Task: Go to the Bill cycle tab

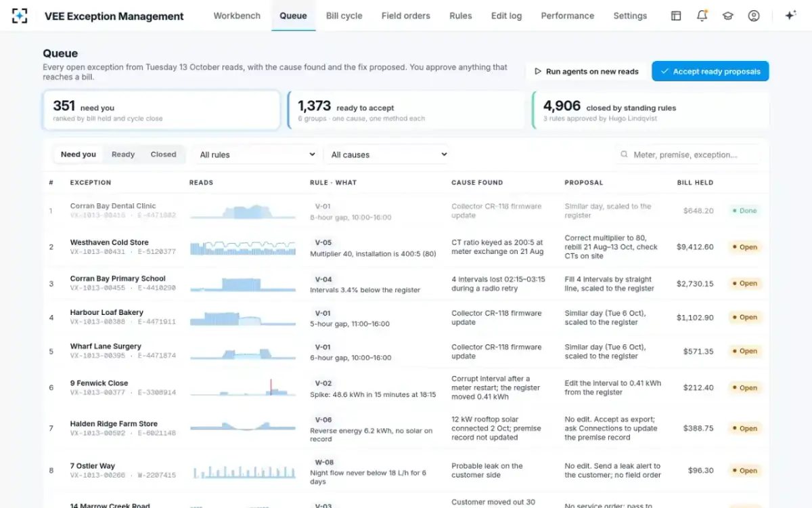Action: coord(344,16)
